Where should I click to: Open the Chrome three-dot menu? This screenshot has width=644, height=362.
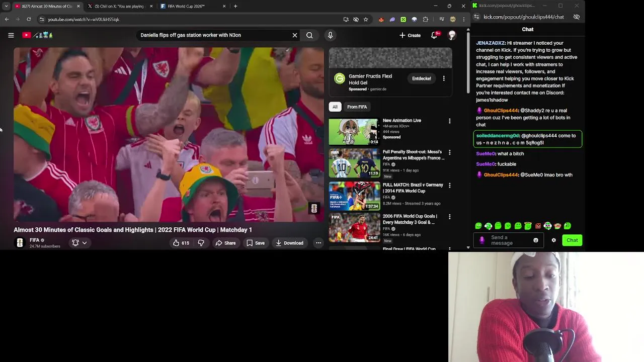tap(463, 19)
